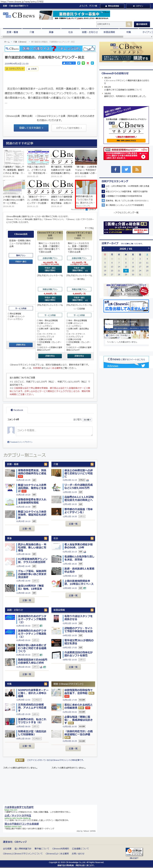This screenshot has height=868, width=153.
Task: Click the 印刷用 print button
Action: pos(32,69)
